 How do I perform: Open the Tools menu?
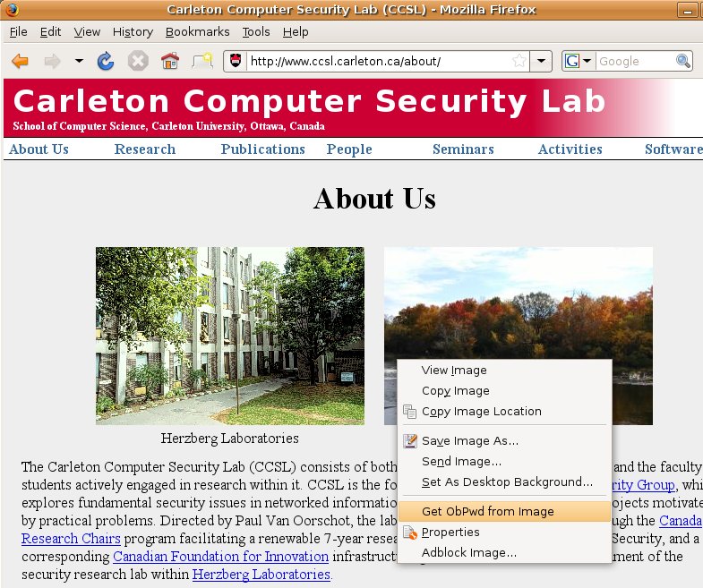(x=256, y=32)
